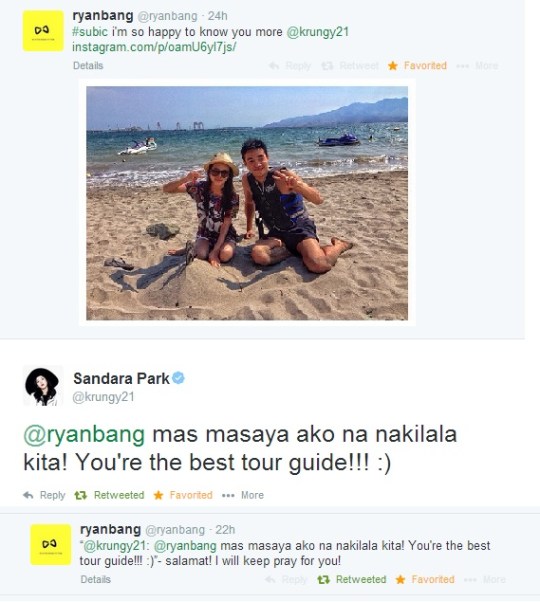The height and width of the screenshot is (602, 540).
Task: Click the retweet arrows icon on Sandara's tweet
Action: pos(81,495)
